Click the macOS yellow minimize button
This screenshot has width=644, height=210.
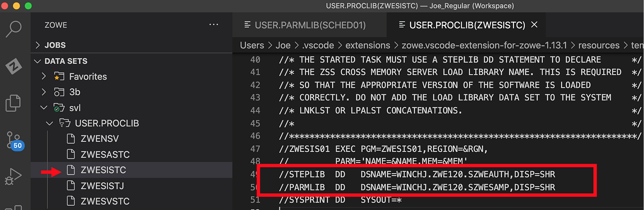pyautogui.click(x=17, y=6)
